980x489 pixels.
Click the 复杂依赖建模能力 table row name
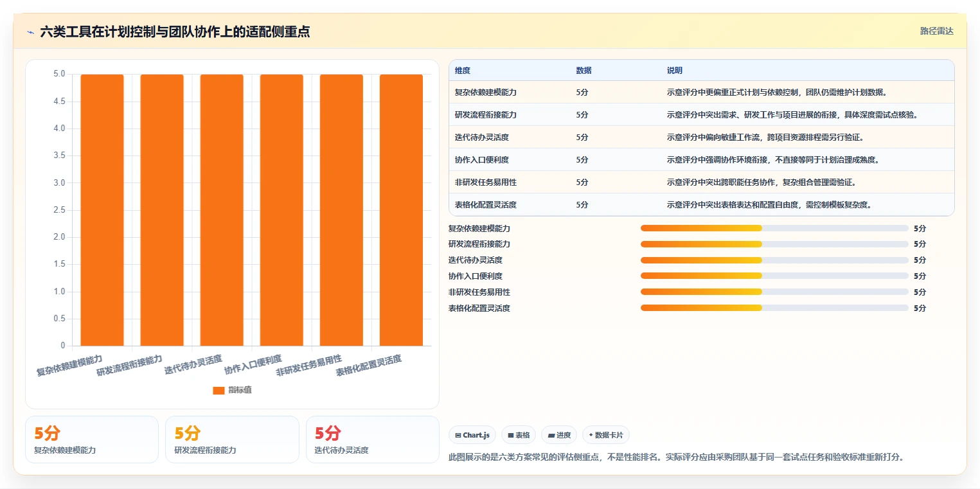(x=486, y=93)
